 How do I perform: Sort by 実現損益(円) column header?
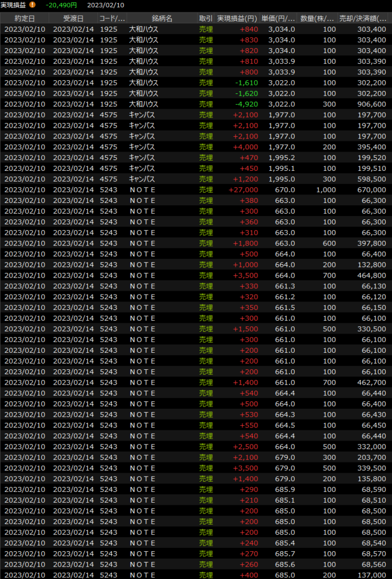237,19
